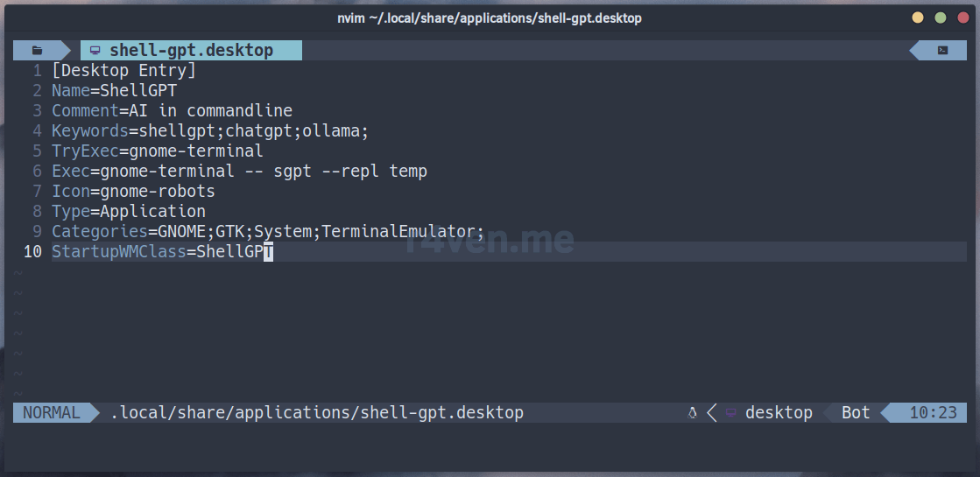Click the 'Name' key on line 2
Screen dimensions: 980x477
(x=71, y=90)
